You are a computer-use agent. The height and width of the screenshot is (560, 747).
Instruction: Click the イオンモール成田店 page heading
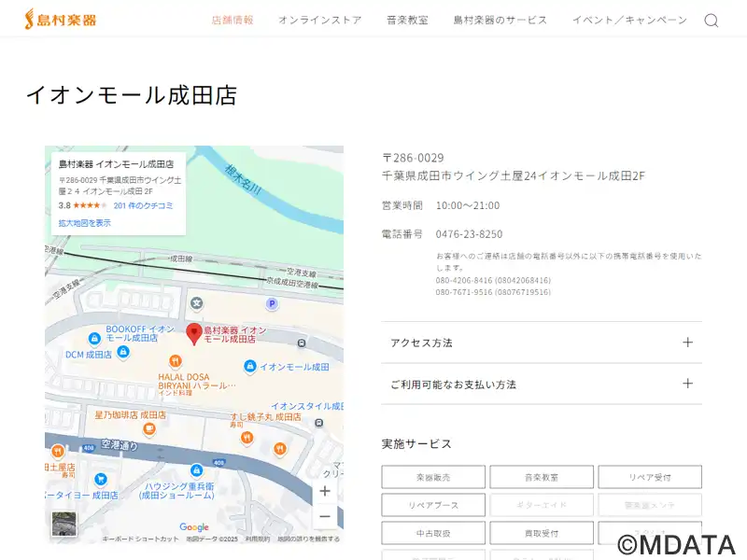(x=132, y=95)
